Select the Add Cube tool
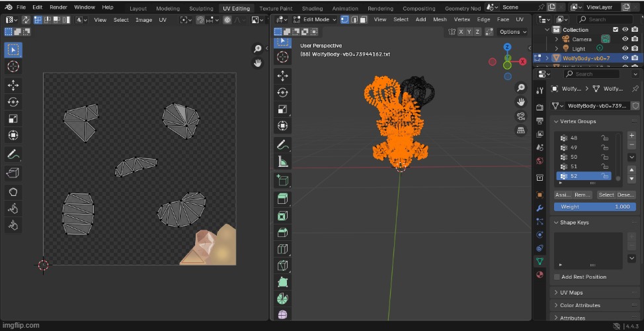The height and width of the screenshot is (331, 644). [x=282, y=180]
